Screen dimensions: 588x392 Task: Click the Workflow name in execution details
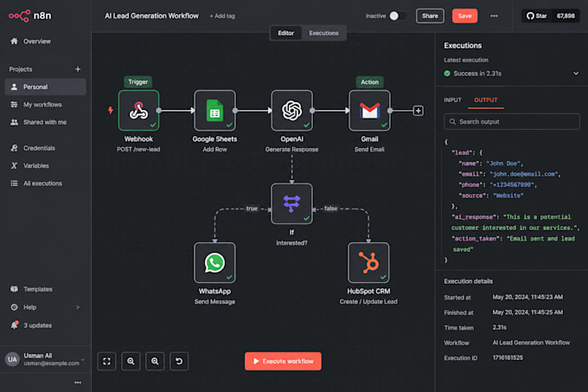[531, 343]
